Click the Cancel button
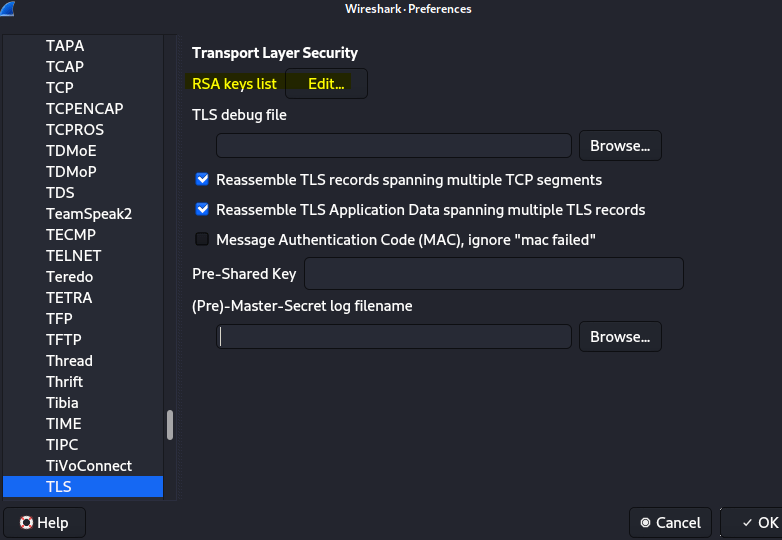Image resolution: width=782 pixels, height=540 pixels. point(670,523)
